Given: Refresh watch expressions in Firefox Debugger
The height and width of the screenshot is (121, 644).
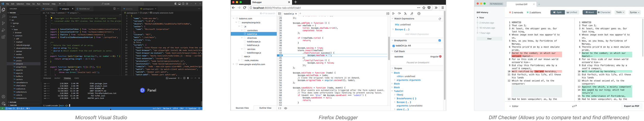Looking at the screenshot, I should click(440, 19).
